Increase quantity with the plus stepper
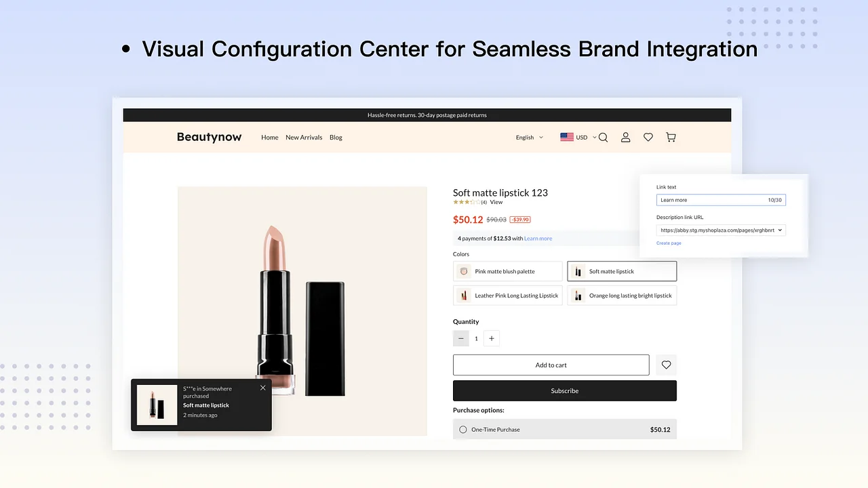 point(491,338)
